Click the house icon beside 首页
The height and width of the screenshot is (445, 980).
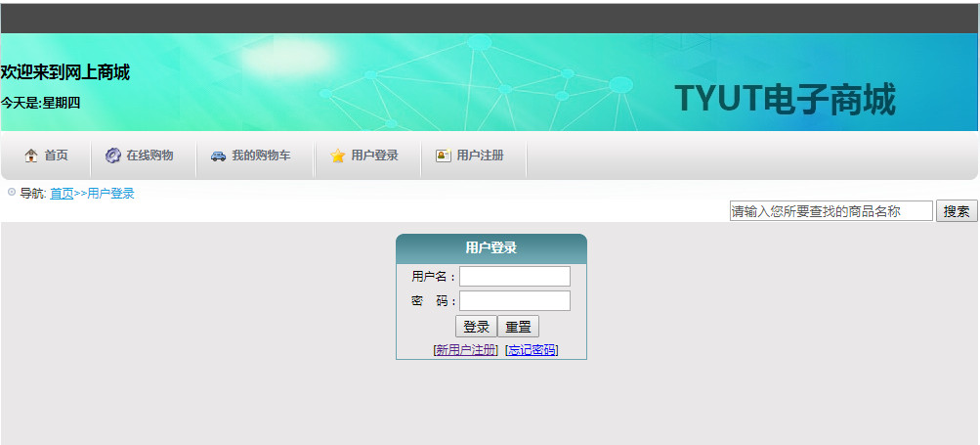coord(31,156)
